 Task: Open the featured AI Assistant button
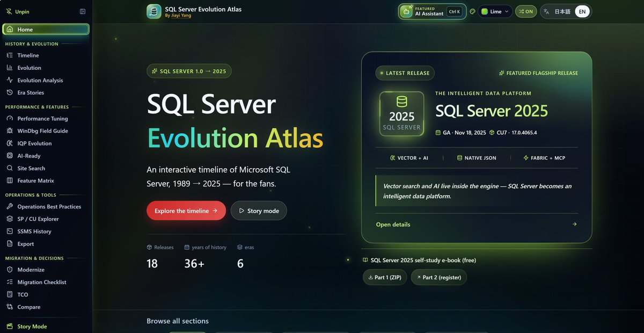tap(431, 11)
